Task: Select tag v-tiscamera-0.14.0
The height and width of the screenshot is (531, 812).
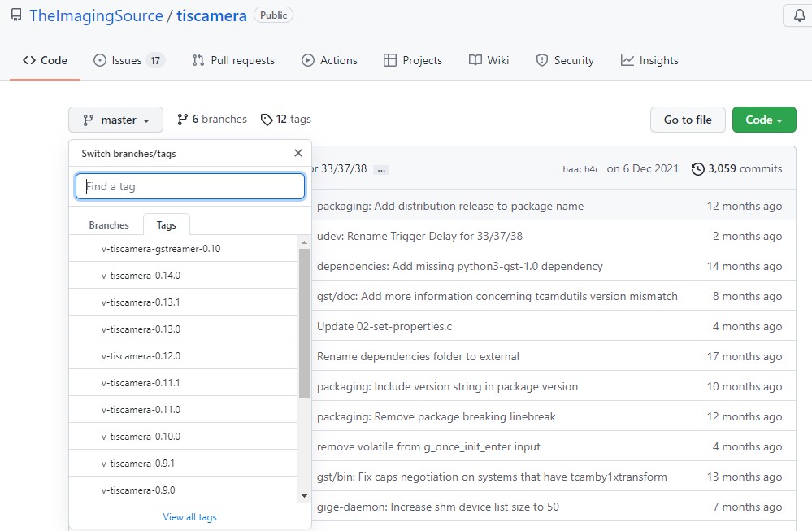Action: point(184,276)
